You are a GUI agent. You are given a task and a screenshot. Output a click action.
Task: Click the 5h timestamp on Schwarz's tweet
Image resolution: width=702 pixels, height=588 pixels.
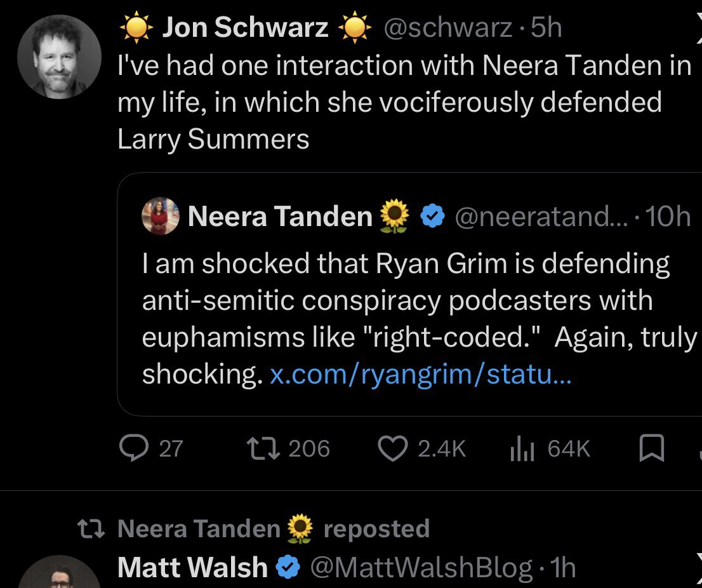coord(546,27)
